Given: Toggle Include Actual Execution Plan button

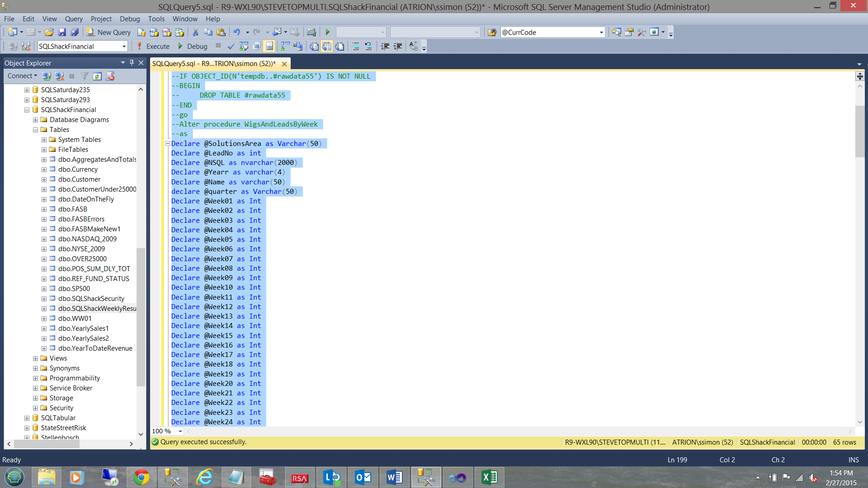Looking at the screenshot, I should click(285, 46).
